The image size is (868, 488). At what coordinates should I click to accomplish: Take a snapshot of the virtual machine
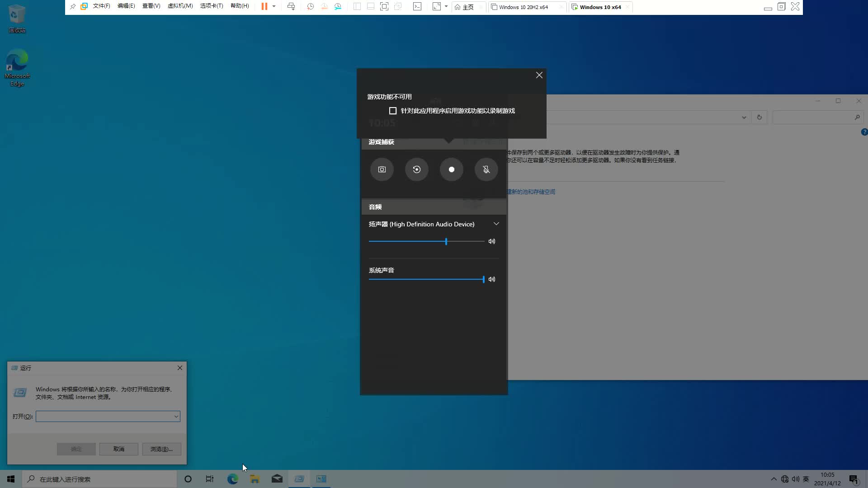click(310, 6)
